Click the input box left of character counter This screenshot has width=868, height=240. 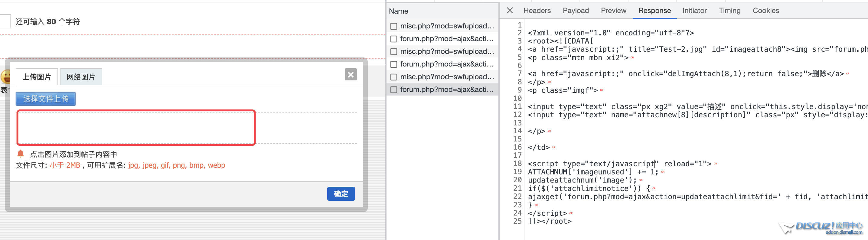point(5,21)
